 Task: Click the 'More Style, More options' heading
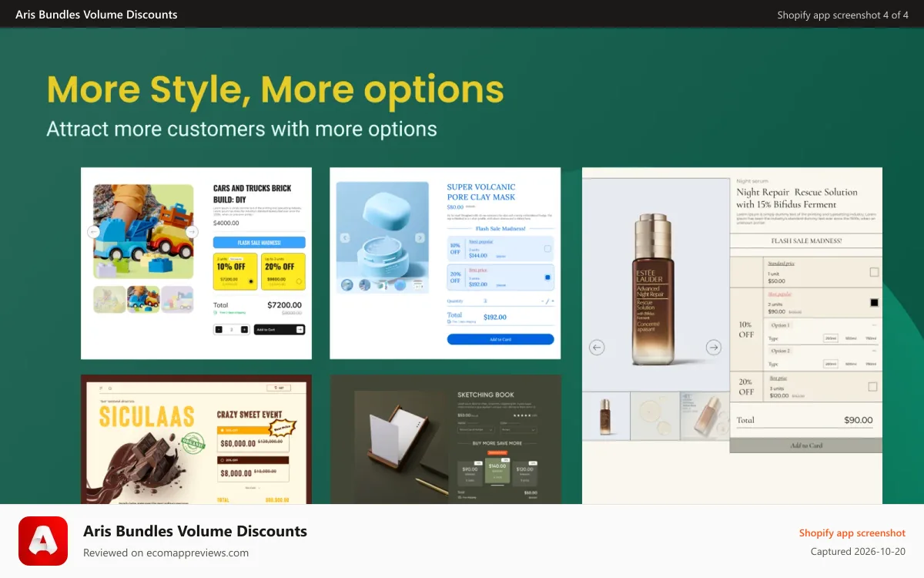[x=276, y=90]
